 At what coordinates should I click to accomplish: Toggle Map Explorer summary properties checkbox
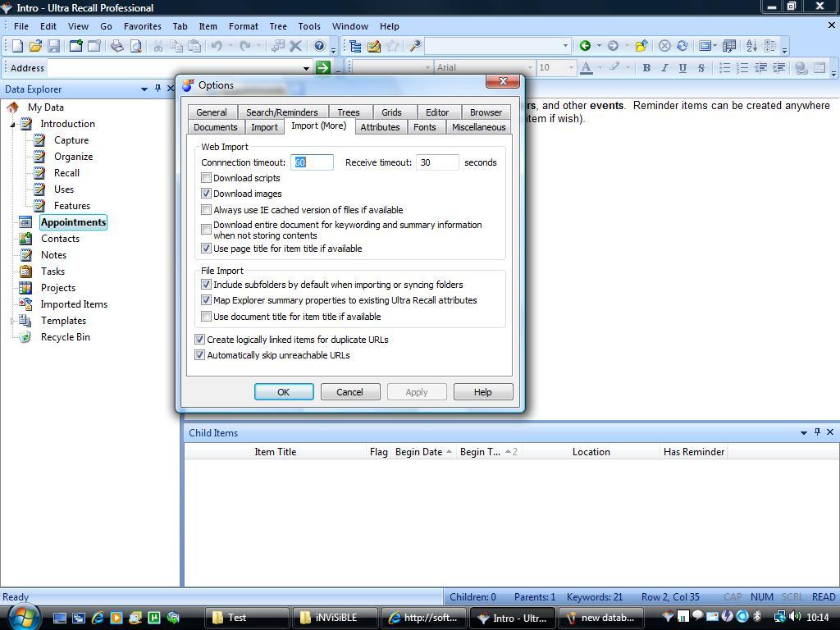point(206,300)
